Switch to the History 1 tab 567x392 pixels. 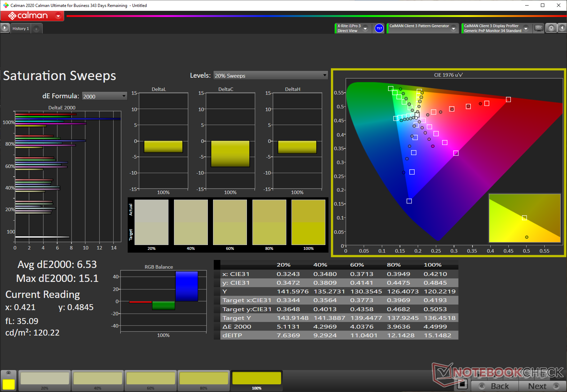(21, 29)
